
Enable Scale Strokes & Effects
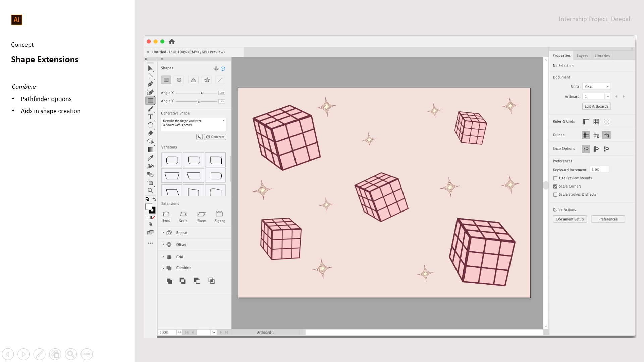pyautogui.click(x=555, y=195)
